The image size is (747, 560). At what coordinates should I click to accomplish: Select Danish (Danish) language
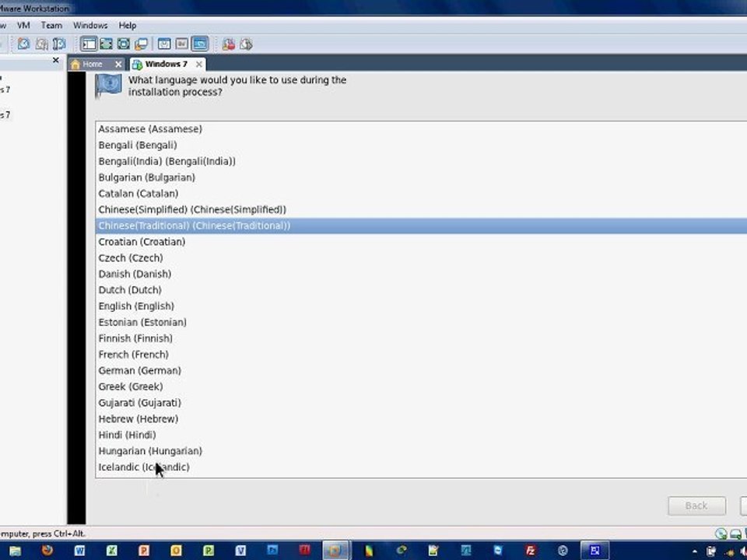(421, 275)
